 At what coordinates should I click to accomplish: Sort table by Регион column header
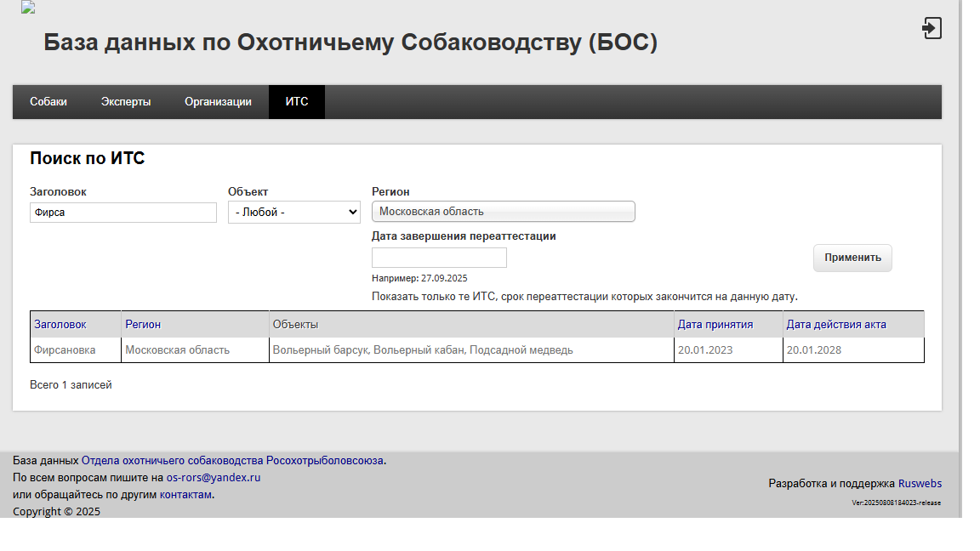coord(143,325)
